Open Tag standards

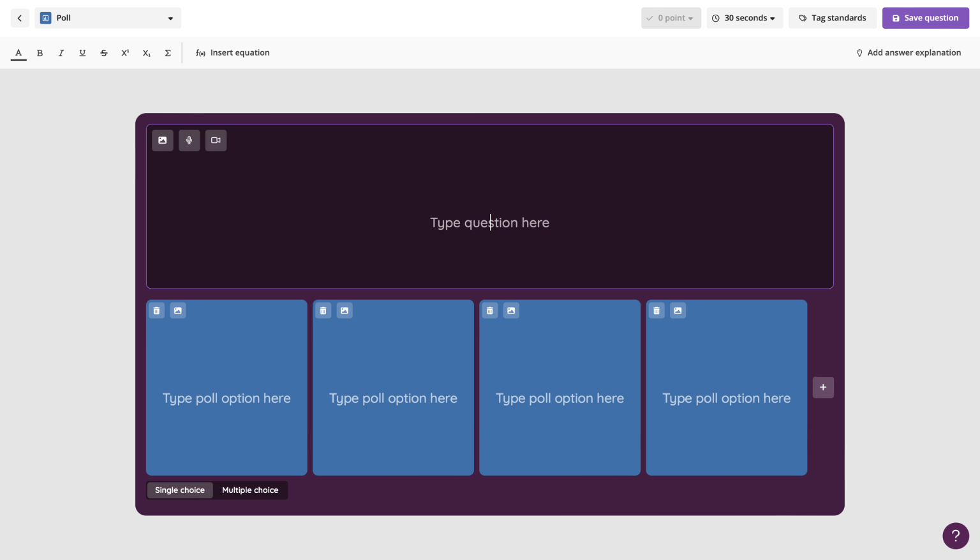(x=833, y=18)
